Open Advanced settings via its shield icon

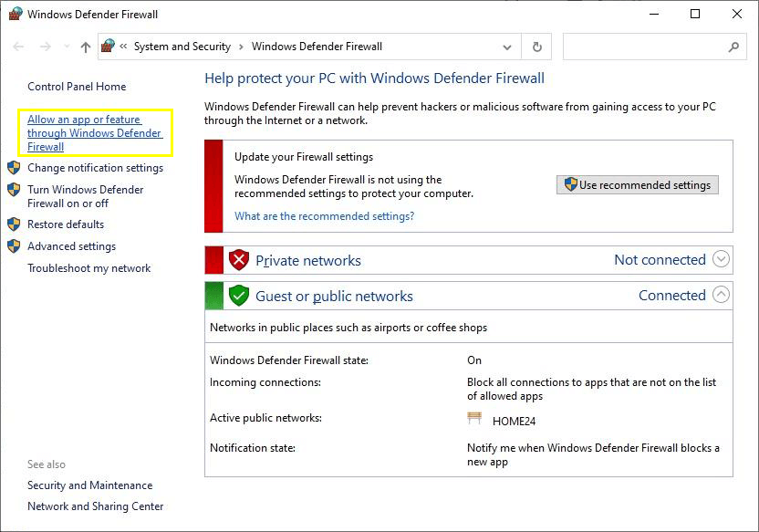(13, 245)
